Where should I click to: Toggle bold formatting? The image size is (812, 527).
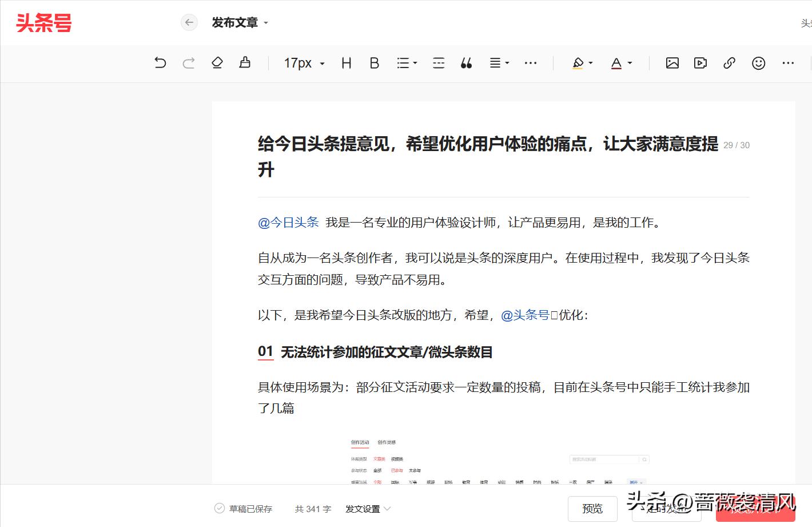[374, 63]
